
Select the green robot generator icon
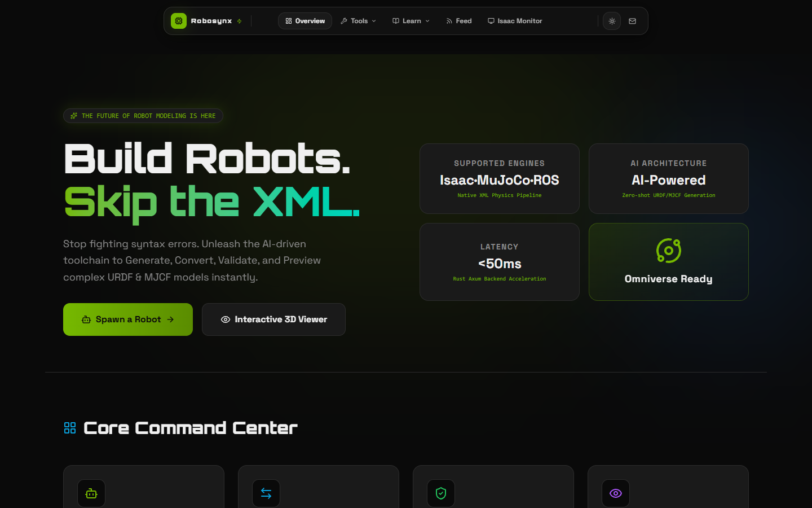(91, 493)
